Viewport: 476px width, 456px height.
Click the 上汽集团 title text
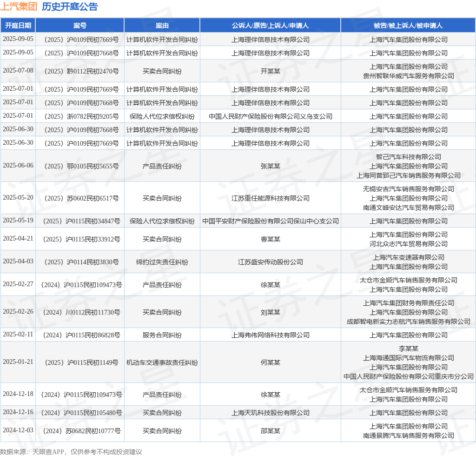19,7
